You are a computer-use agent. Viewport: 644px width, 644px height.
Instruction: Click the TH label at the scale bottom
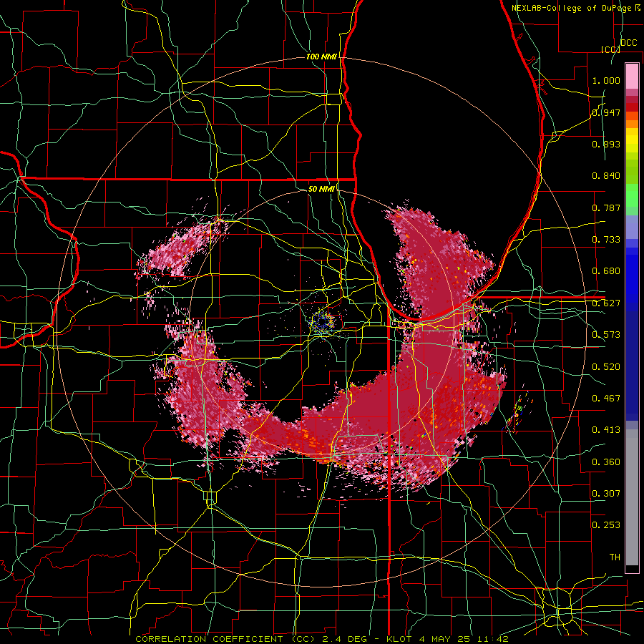[615, 557]
